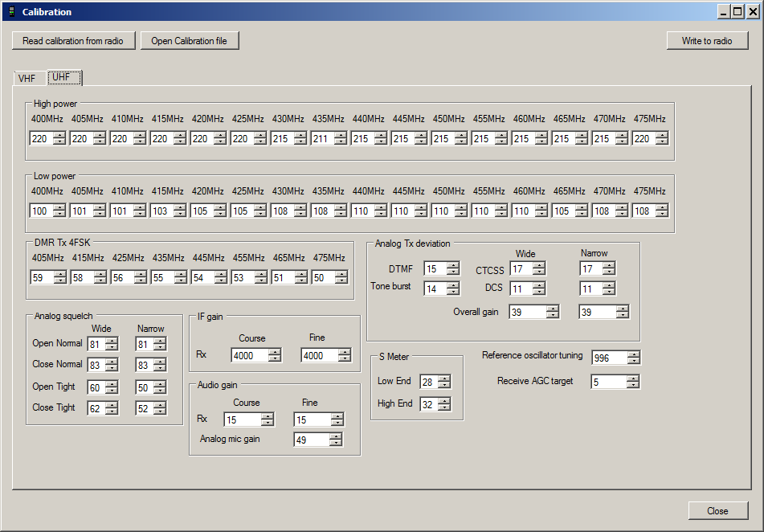This screenshot has width=764, height=532.
Task: Increase DTMF deviation value
Action: [x=452, y=266]
